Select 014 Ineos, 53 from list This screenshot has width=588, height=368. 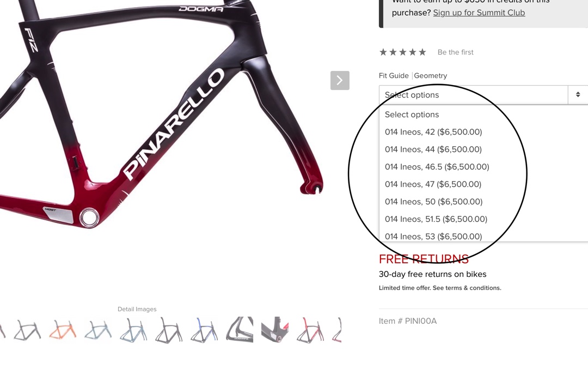coord(433,237)
